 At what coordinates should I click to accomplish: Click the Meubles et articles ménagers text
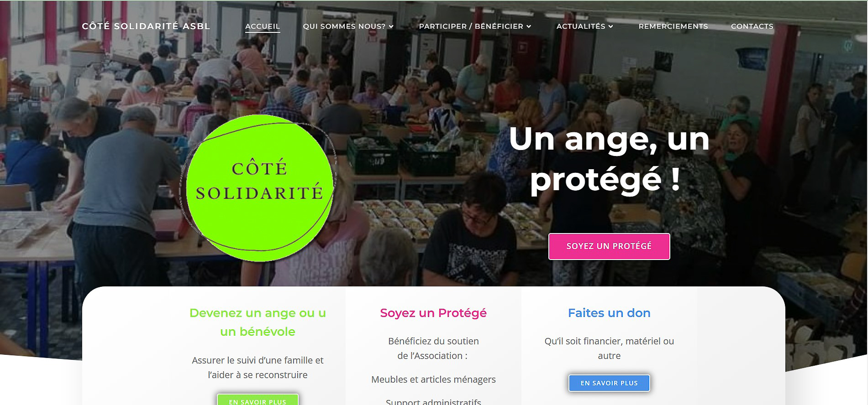pos(433,379)
